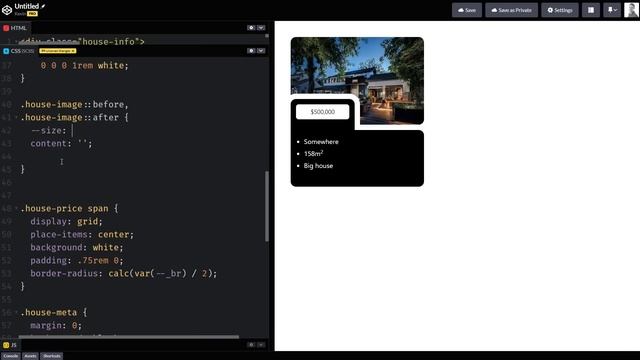Click the --size: property line
The height and width of the screenshot is (360, 640).
coord(49,131)
